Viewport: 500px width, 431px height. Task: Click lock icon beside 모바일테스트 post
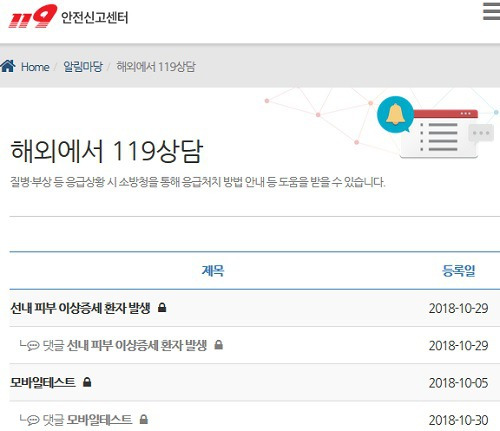coord(87,382)
